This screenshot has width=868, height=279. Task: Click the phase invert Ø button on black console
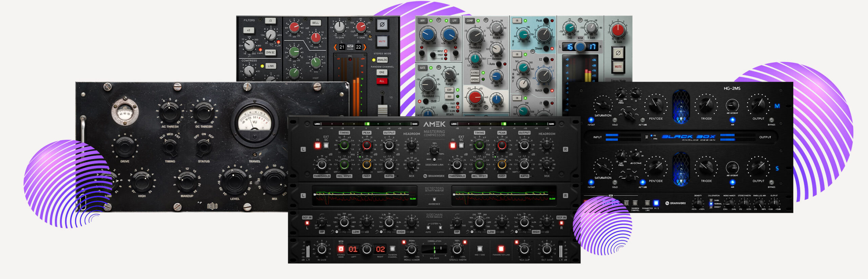(382, 24)
